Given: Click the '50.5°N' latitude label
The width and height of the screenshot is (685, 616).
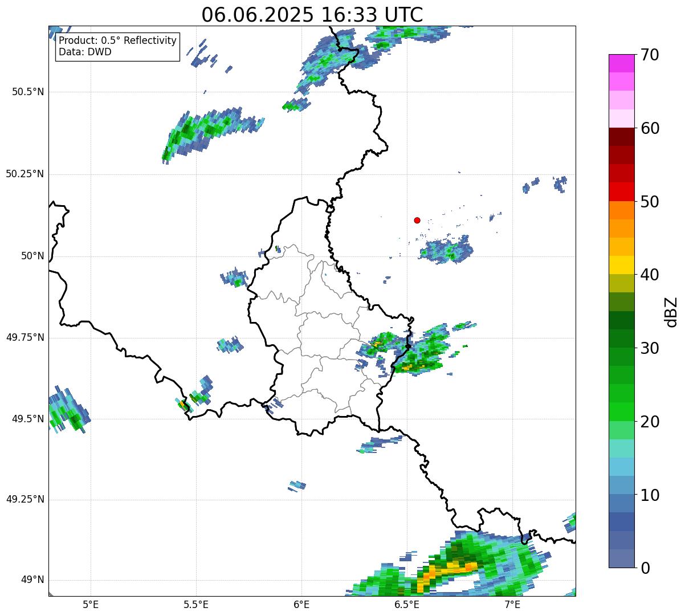Looking at the screenshot, I should pyautogui.click(x=28, y=92).
